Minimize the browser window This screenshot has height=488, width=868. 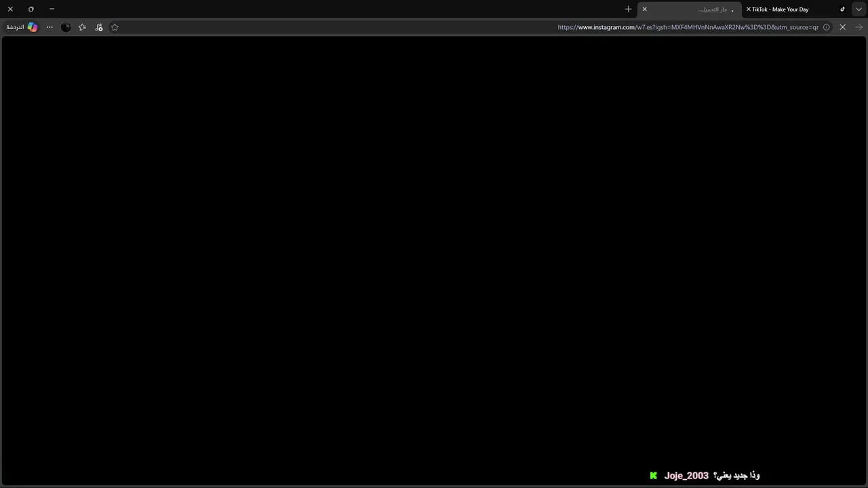tap(52, 9)
